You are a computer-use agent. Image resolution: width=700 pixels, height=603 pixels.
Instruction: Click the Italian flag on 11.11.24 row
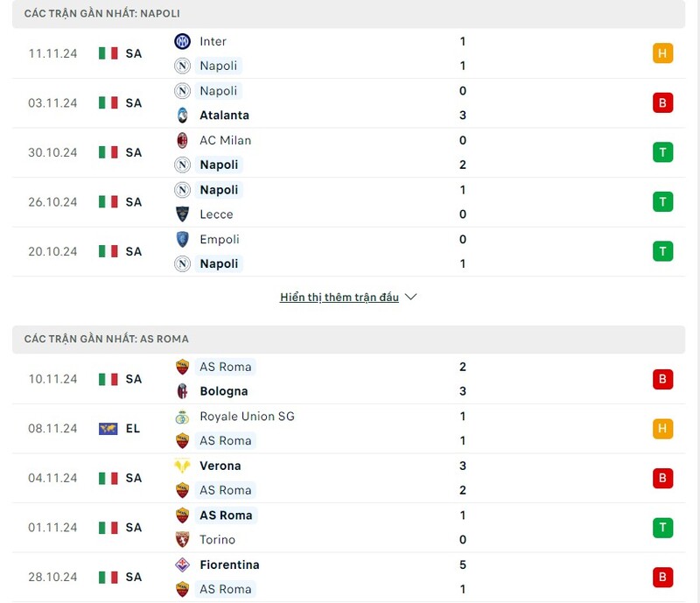108,53
